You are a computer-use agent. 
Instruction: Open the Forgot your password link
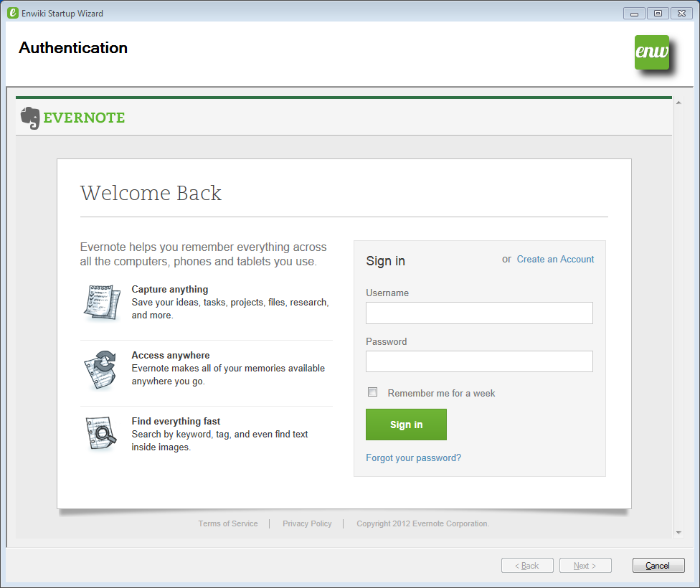coord(413,458)
